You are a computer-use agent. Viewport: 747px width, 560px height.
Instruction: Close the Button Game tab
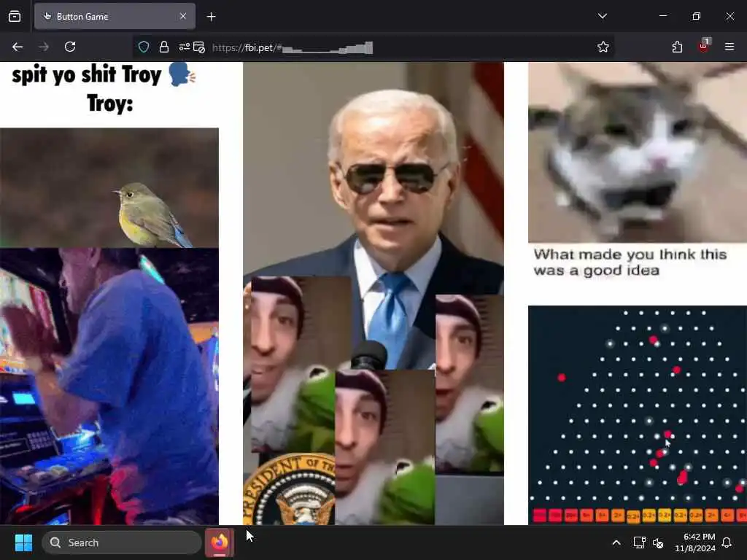(x=183, y=16)
